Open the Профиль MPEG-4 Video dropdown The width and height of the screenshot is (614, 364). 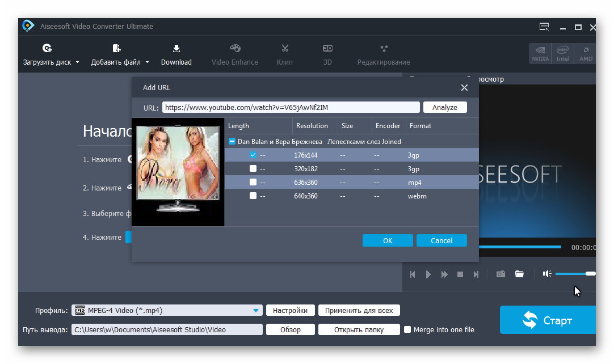[x=255, y=310]
